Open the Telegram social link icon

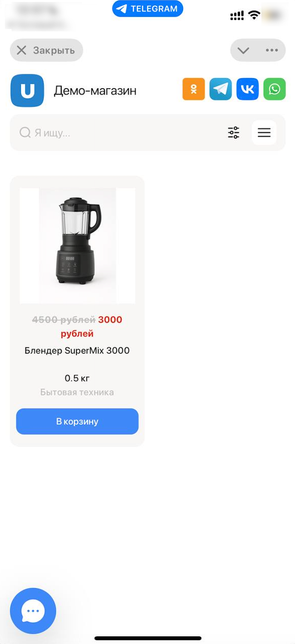[221, 89]
